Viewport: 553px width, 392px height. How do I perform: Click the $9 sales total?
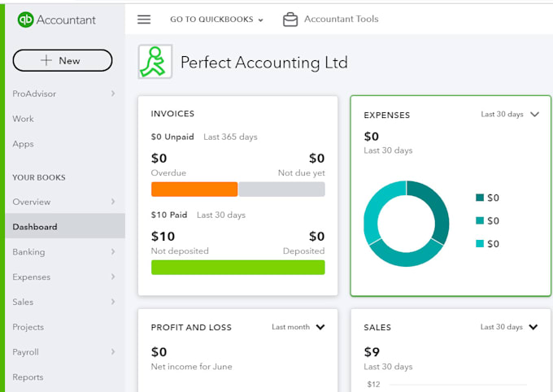pyautogui.click(x=372, y=352)
